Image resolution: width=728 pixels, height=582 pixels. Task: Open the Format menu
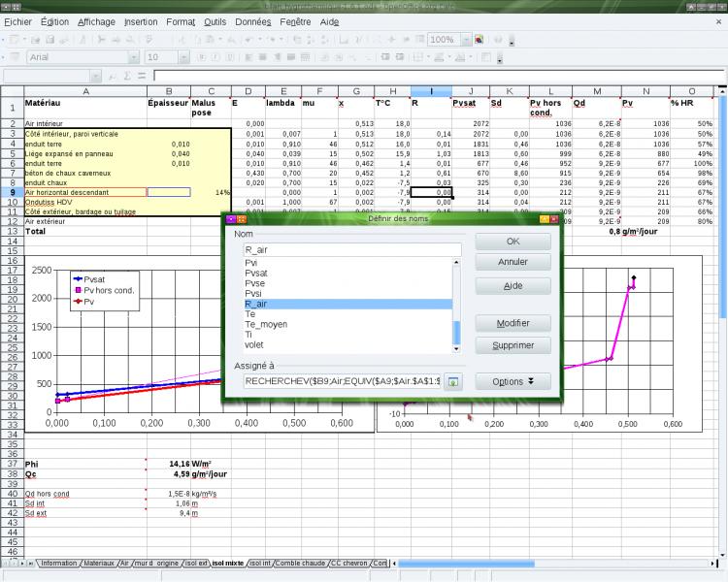click(181, 21)
